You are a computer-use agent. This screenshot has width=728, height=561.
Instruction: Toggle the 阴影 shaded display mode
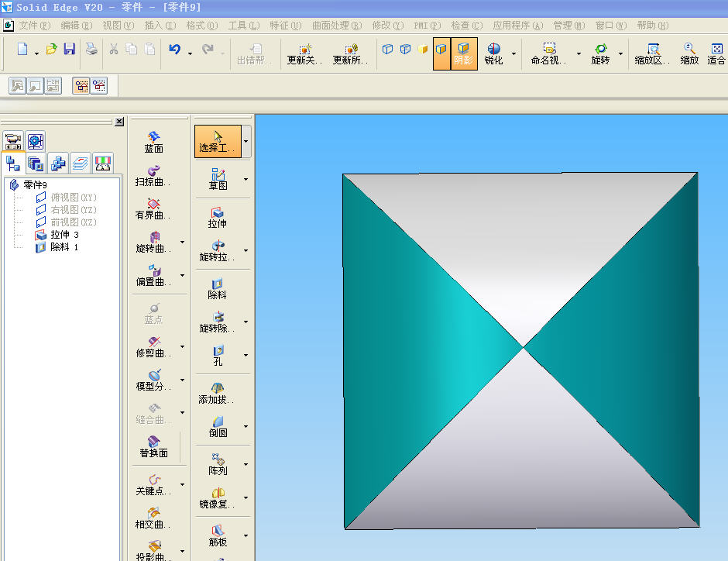[464, 54]
